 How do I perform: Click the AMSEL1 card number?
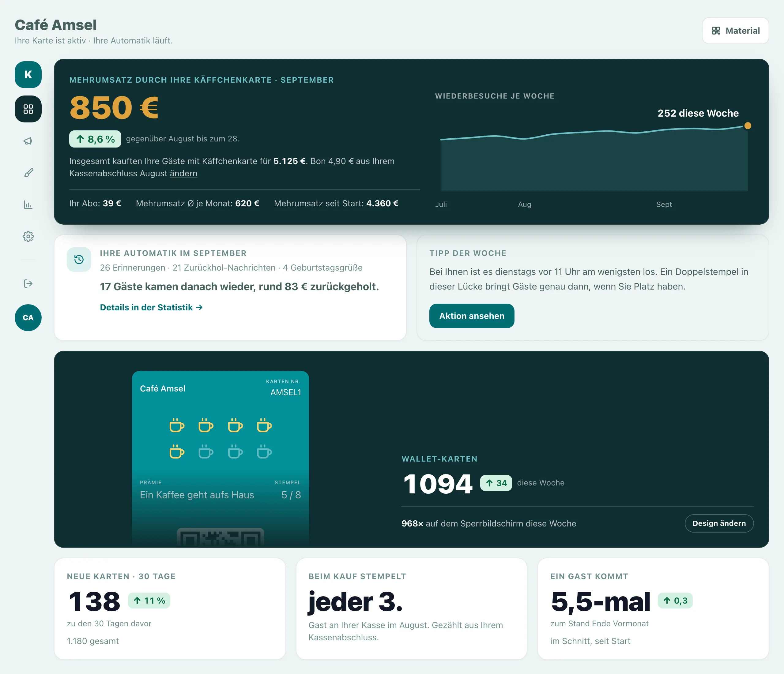[286, 392]
